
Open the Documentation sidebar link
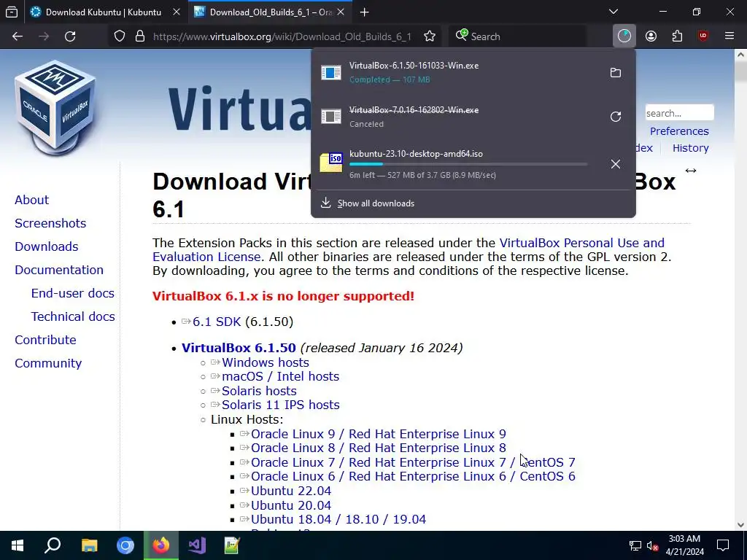point(58,270)
